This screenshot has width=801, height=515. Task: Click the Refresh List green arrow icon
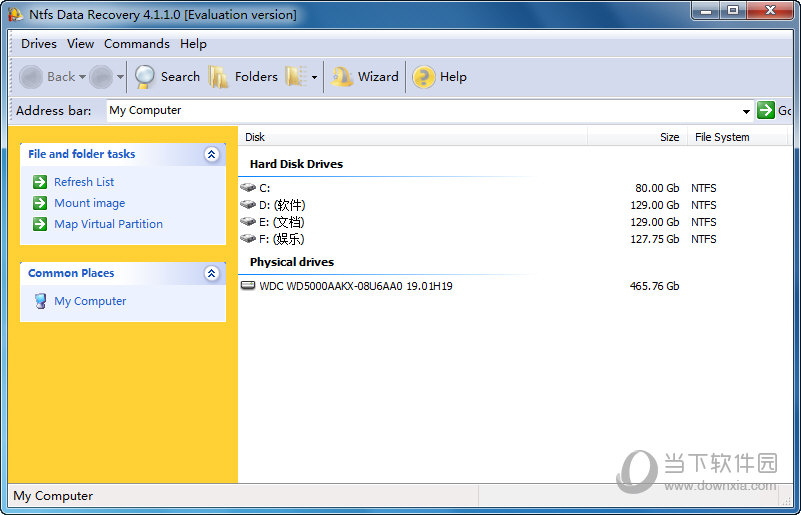(40, 182)
